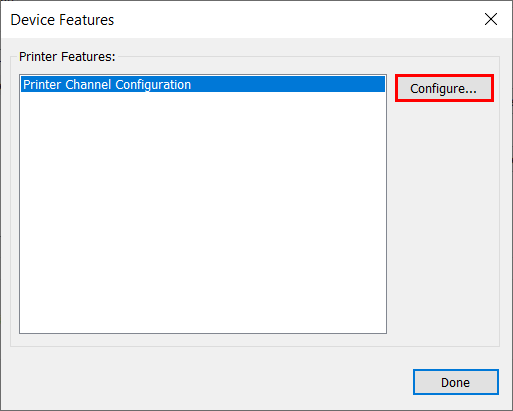The height and width of the screenshot is (411, 513).
Task: Exit the Device Features window with X
Action: (491, 19)
